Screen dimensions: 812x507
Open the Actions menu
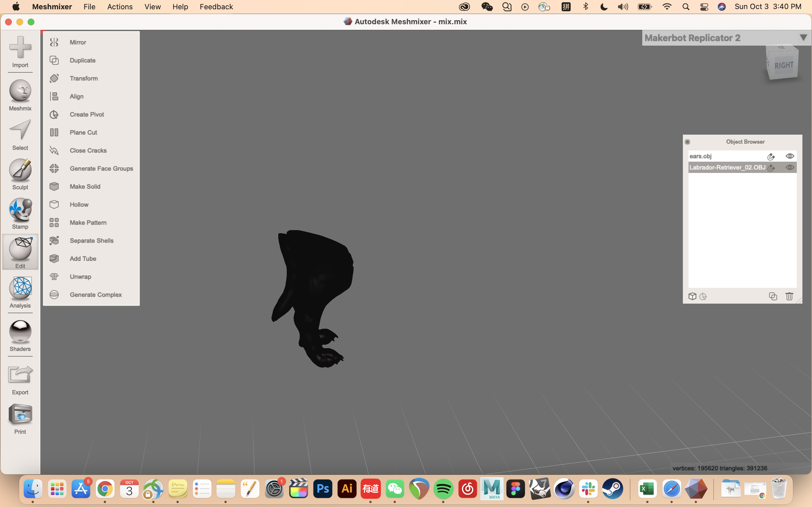[120, 7]
